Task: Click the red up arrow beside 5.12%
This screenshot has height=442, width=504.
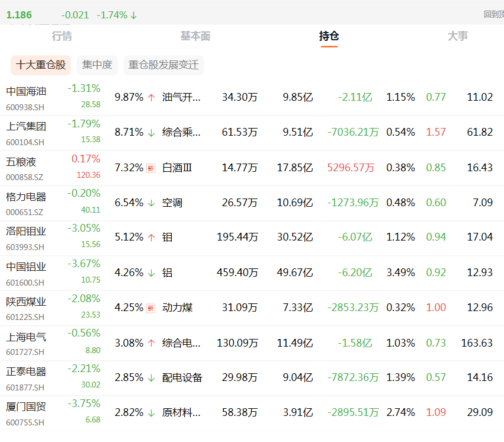Action: [152, 238]
